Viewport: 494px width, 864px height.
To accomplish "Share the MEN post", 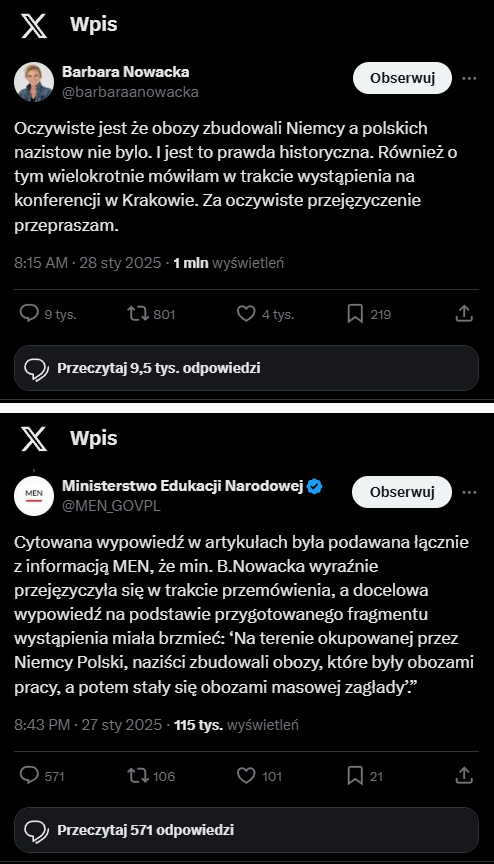I will (464, 775).
